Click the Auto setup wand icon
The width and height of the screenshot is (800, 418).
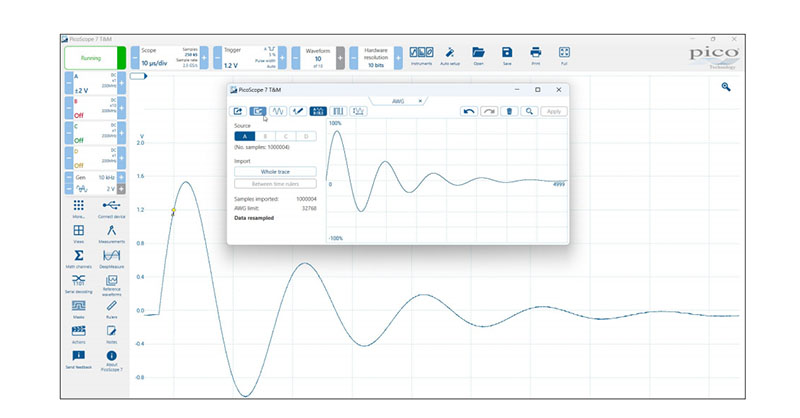click(x=450, y=55)
